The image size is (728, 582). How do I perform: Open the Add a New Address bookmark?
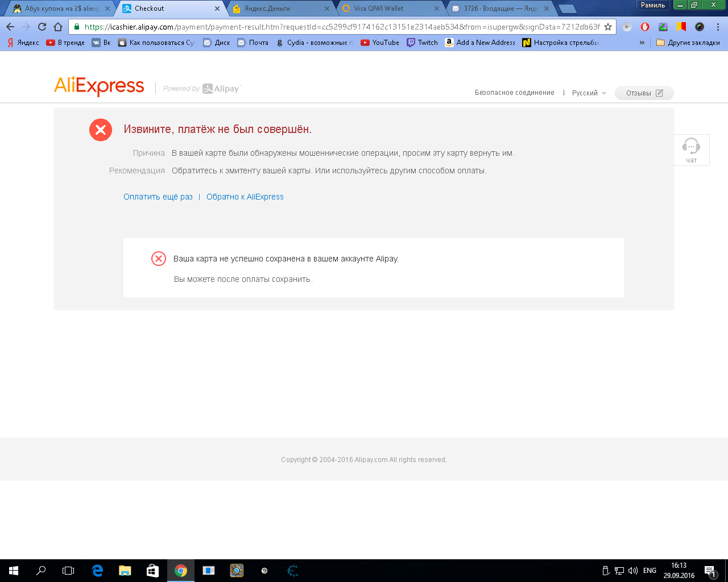(480, 43)
